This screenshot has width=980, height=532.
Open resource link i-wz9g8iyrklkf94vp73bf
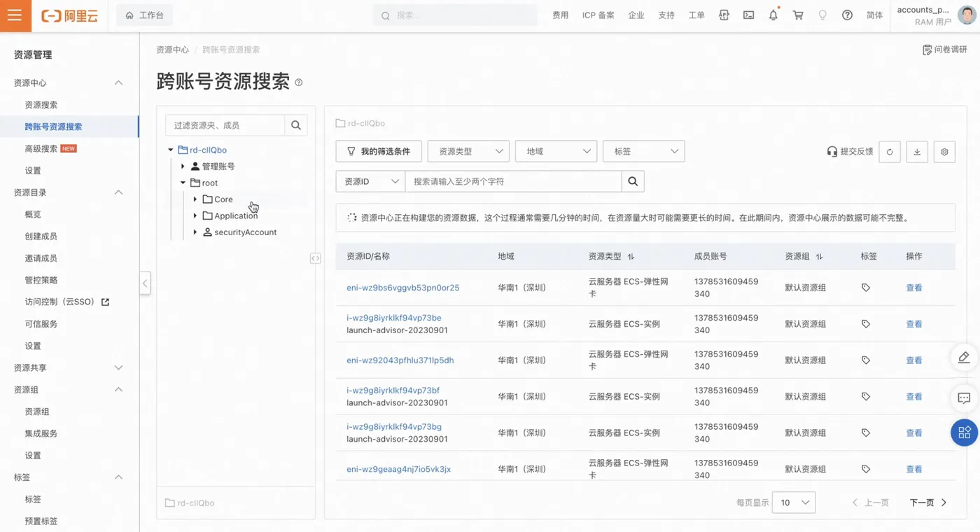tap(393, 391)
